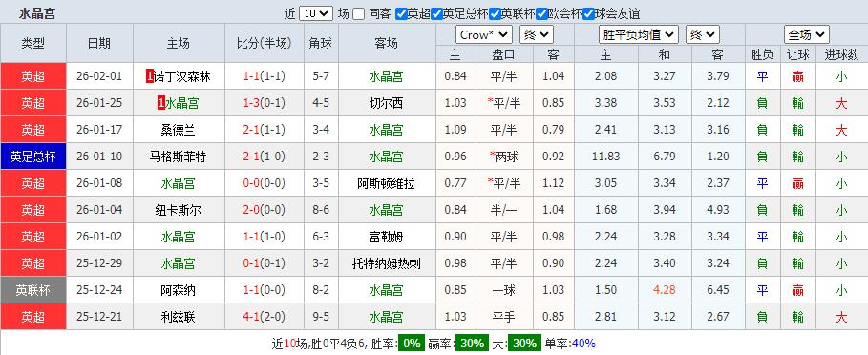Image resolution: width=868 pixels, height=355 pixels.
Task: Click the red card icon beside 诺丁汉森林
Action: 150,77
